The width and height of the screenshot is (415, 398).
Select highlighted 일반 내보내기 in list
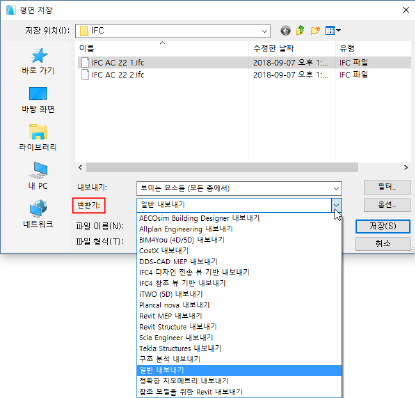pos(239,370)
